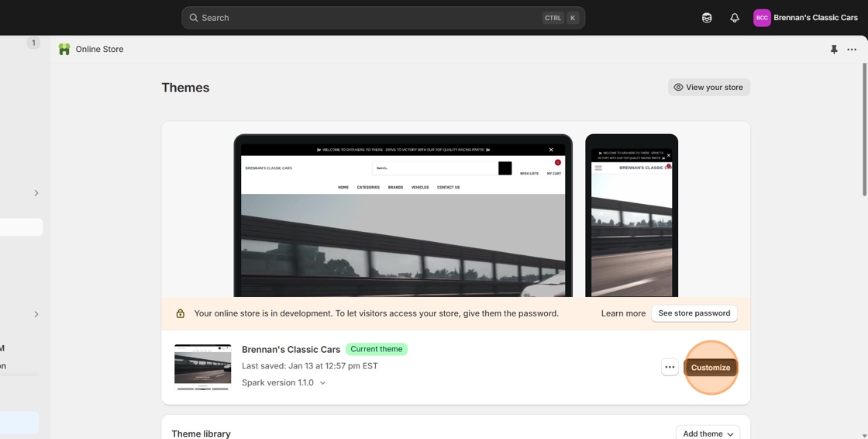Click the Brennan's Classic Cars account name
Screen dimensions: 868x439
pyautogui.click(x=815, y=18)
